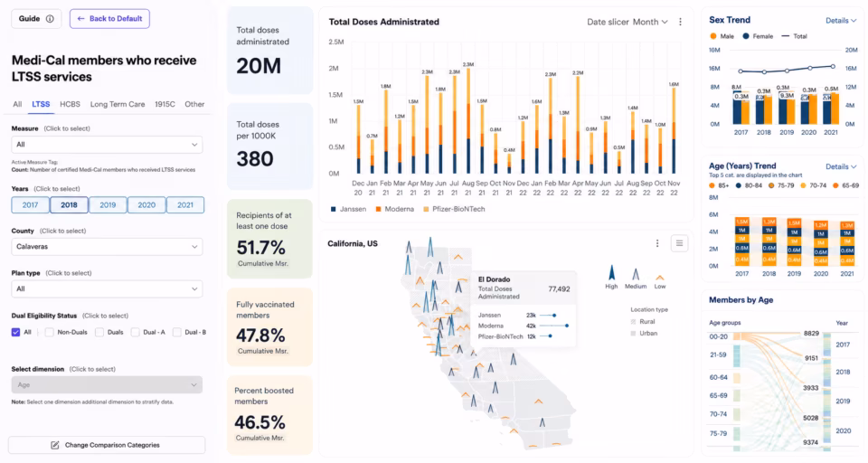
Task: Expand Details on Sex Trend
Action: pyautogui.click(x=841, y=21)
